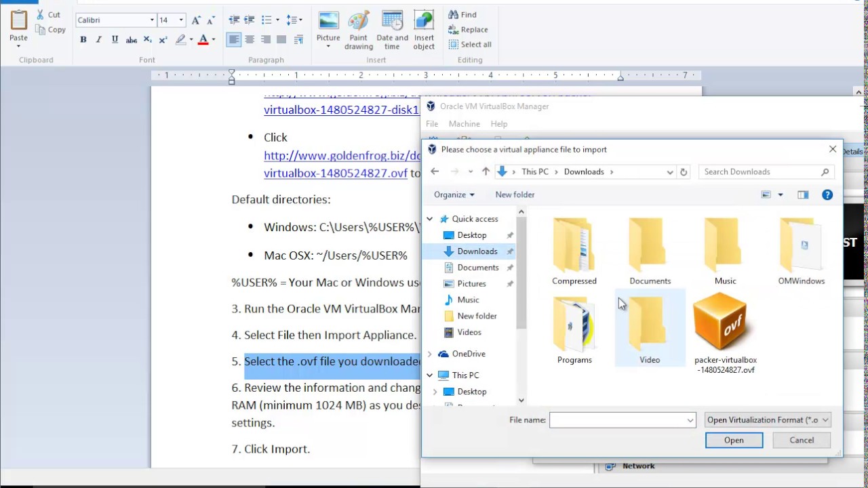868x488 pixels.
Task: Click the Change your view icon
Action: [x=766, y=195]
